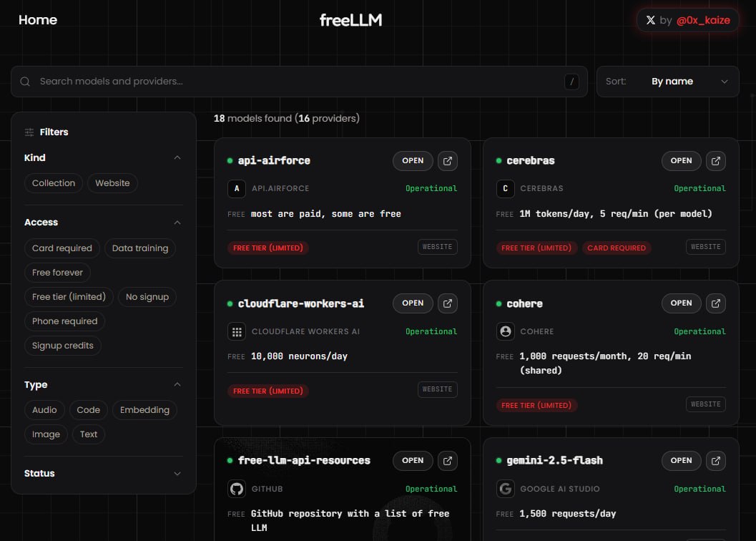
Task: Click the WEBSITE badge on cohere card
Action: tap(705, 404)
